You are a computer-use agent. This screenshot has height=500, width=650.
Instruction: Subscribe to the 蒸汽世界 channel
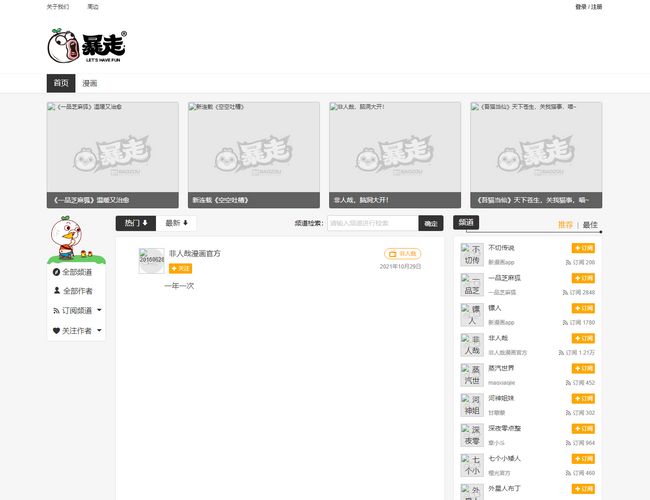pos(584,368)
